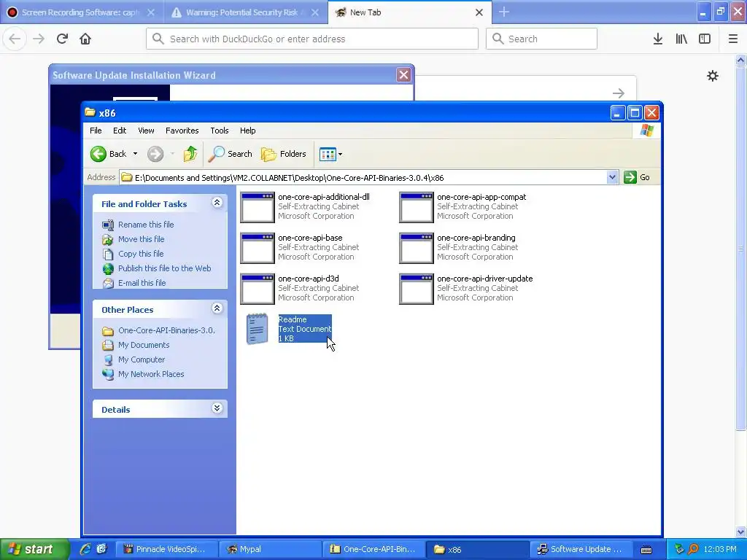Toggle the browser sidebar icon

[705, 39]
